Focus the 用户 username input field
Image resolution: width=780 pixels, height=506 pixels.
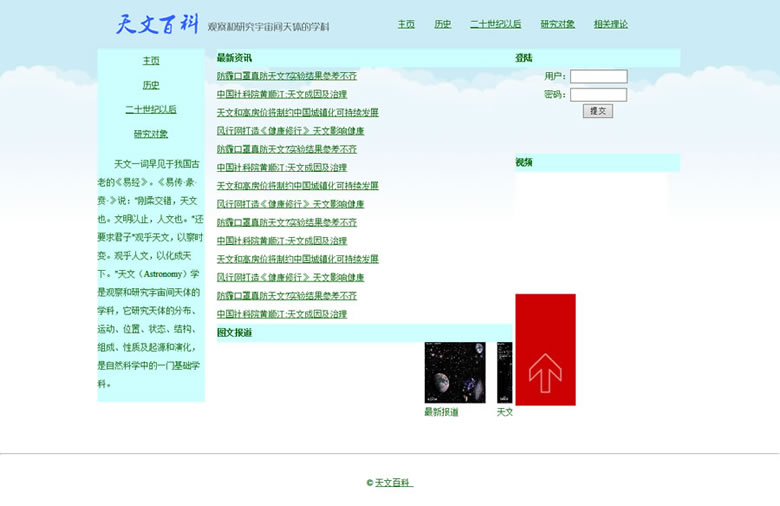point(598,77)
